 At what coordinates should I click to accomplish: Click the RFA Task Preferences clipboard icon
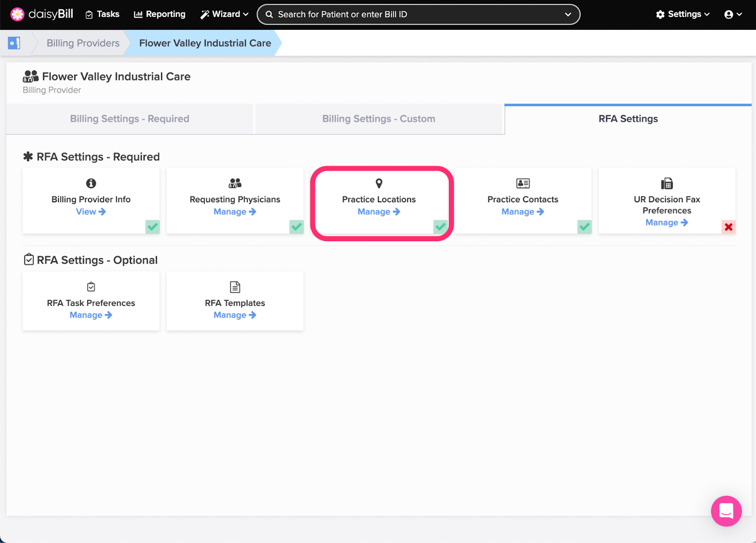pos(91,287)
